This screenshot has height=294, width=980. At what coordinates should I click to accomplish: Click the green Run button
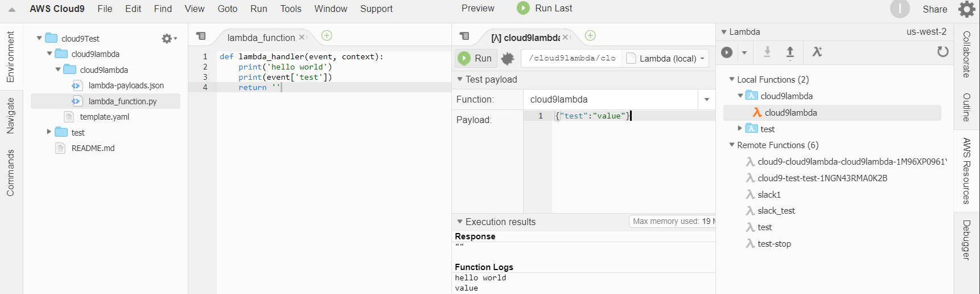pyautogui.click(x=475, y=58)
